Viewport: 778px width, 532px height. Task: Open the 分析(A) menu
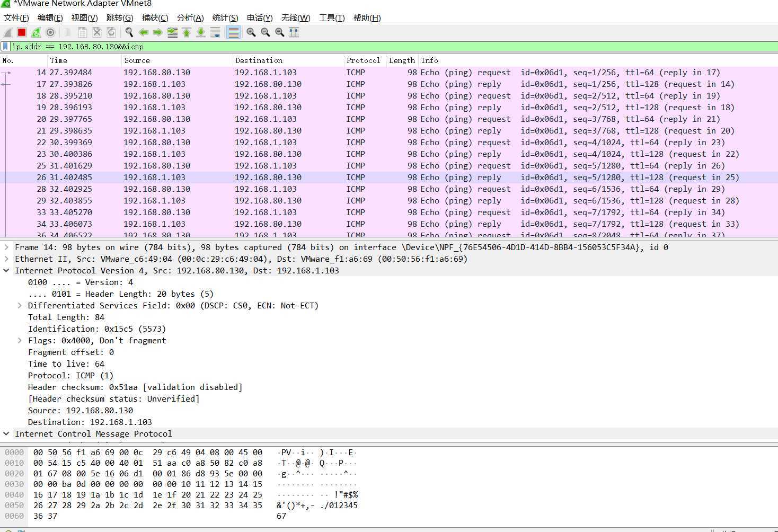(190, 17)
